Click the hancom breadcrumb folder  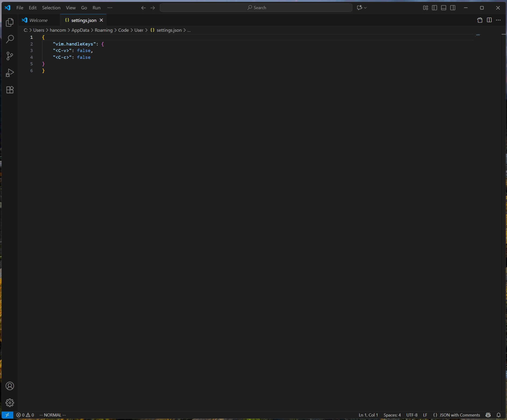click(x=58, y=30)
